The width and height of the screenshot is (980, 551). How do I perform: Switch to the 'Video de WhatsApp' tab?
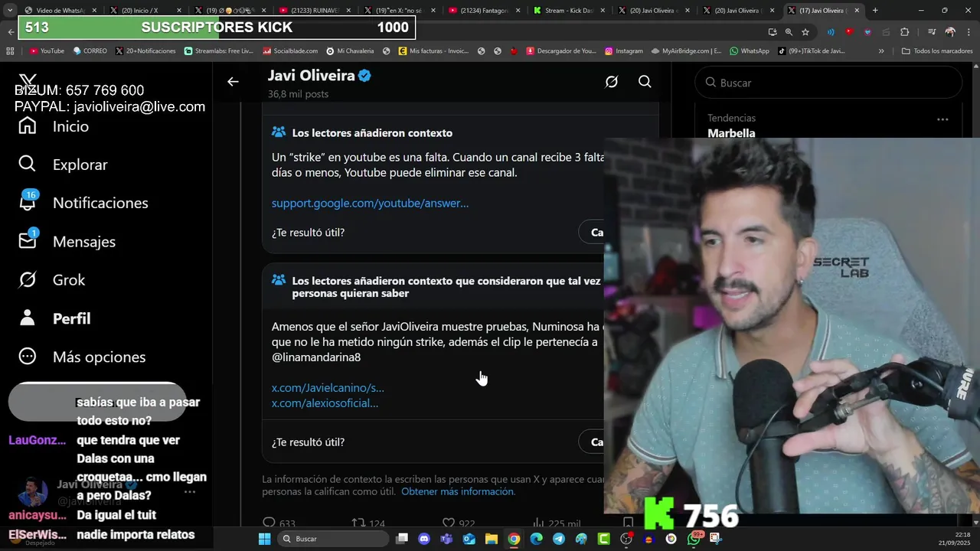[x=60, y=11]
